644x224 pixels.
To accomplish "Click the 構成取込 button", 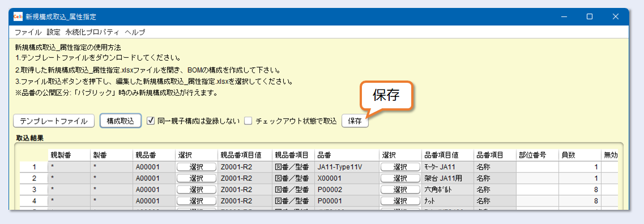I will click(121, 121).
